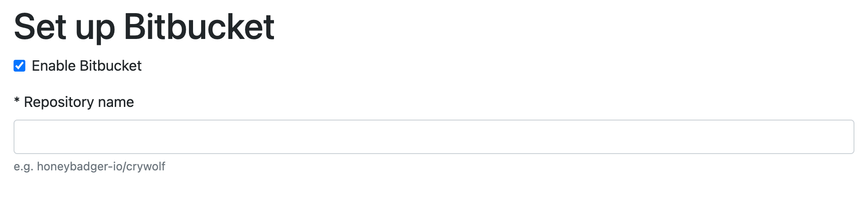This screenshot has height=198, width=868.
Task: Place cursor in the empty repository text box
Action: 434,137
